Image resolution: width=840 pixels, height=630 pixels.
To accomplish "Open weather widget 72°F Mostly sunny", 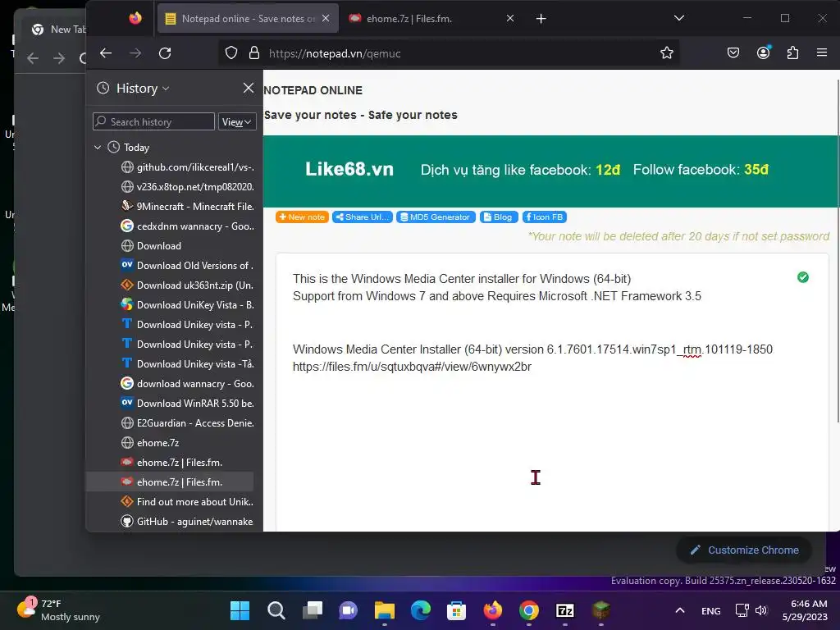I will click(58, 610).
